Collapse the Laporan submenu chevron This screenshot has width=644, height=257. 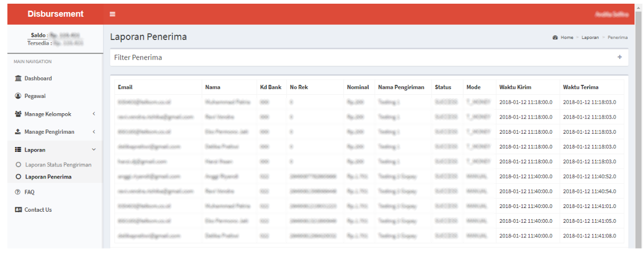[93, 150]
